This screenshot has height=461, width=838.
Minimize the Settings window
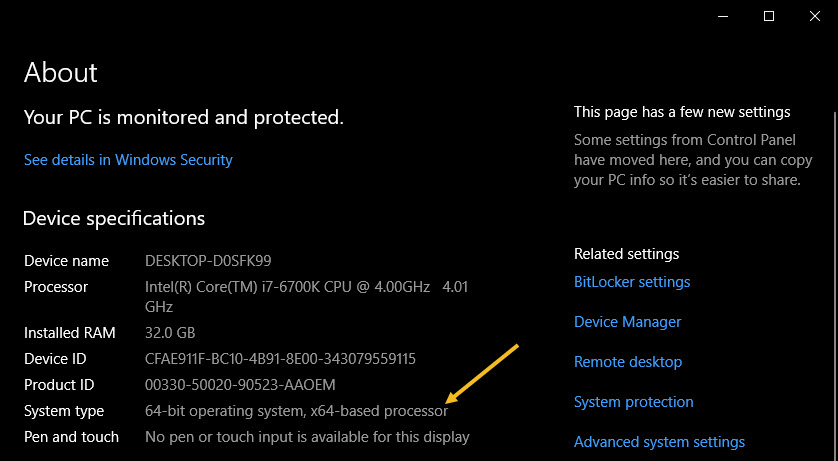point(722,16)
